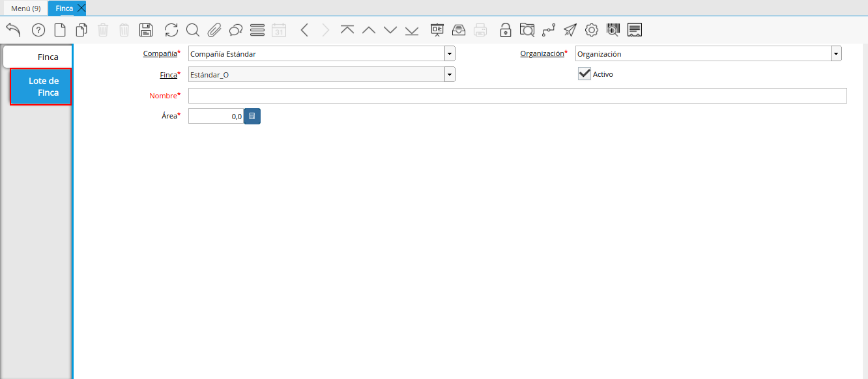868x379 pixels.
Task: Create a new record with blank page icon
Action: 60,30
